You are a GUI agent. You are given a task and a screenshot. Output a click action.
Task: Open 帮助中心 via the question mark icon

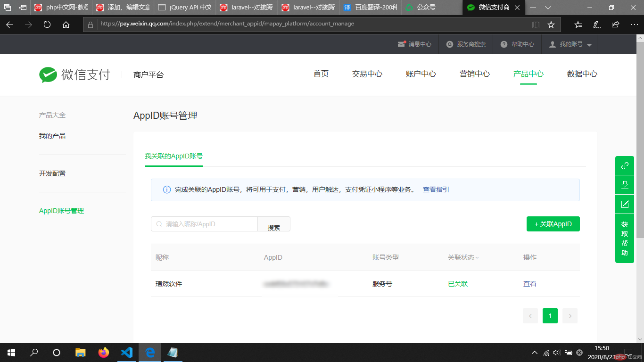(x=504, y=44)
